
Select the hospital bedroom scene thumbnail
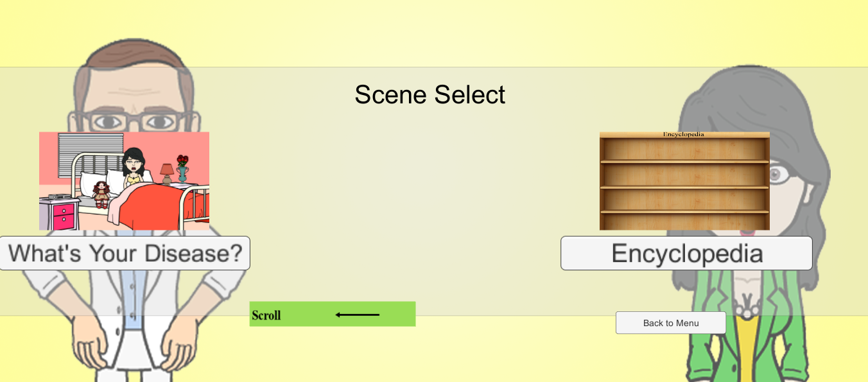click(x=124, y=180)
